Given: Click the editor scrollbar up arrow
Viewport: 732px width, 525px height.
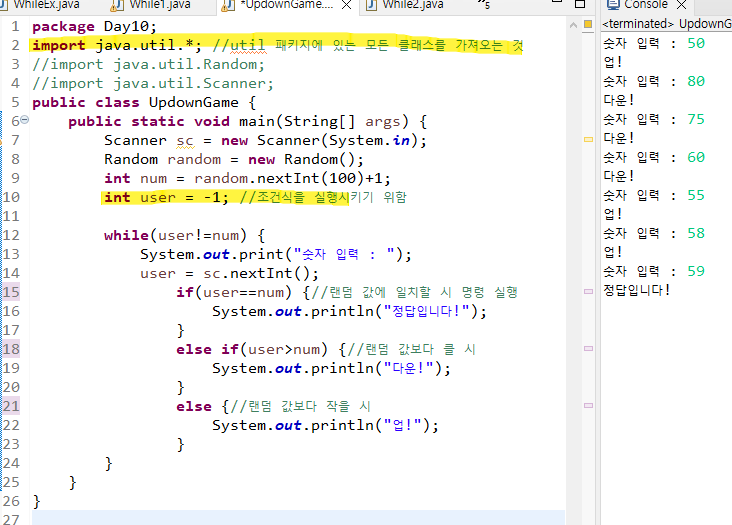Looking at the screenshot, I should (x=573, y=25).
